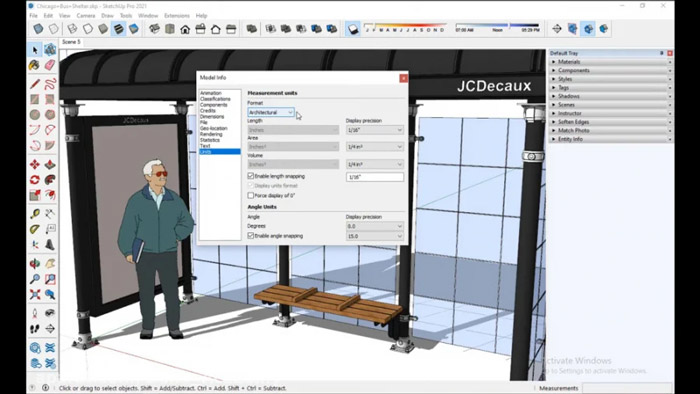Pick the Paint Bucket tool
This screenshot has width=700, height=394.
tap(35, 65)
